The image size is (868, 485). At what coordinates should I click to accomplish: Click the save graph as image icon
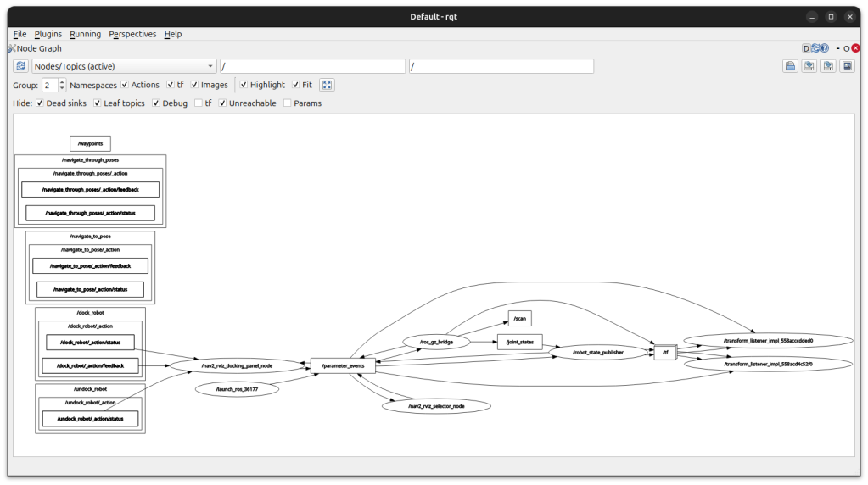(x=847, y=66)
